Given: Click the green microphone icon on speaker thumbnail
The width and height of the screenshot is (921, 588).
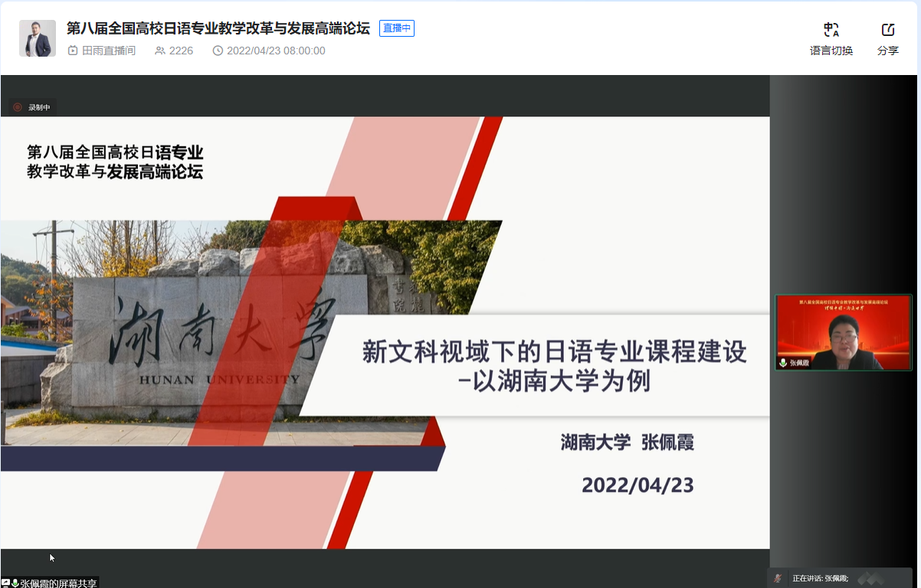Looking at the screenshot, I should tap(783, 363).
